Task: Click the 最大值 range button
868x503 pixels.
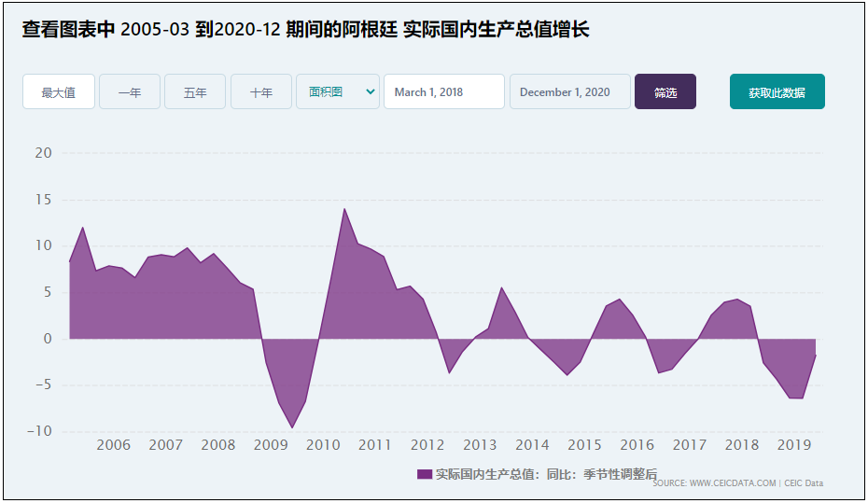Action: click(x=58, y=92)
